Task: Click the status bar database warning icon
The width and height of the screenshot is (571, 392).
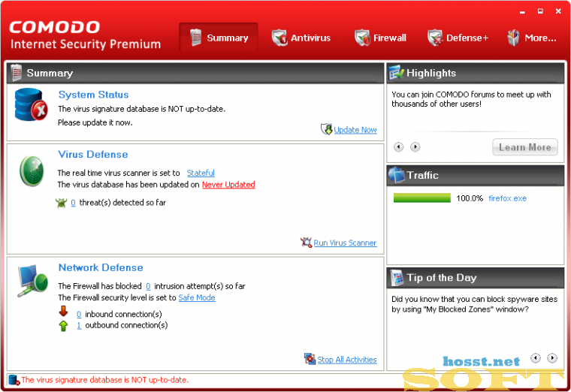Action: [14, 380]
